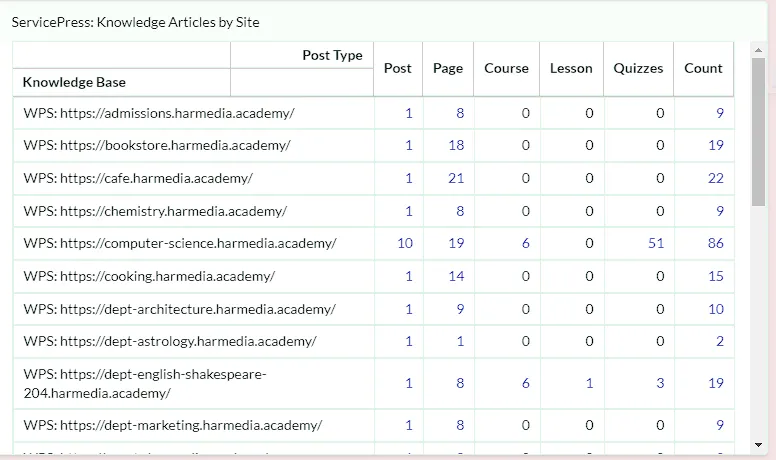Viewport: 776px width, 460px height.
Task: Click the Count column header
Action: pyautogui.click(x=703, y=68)
